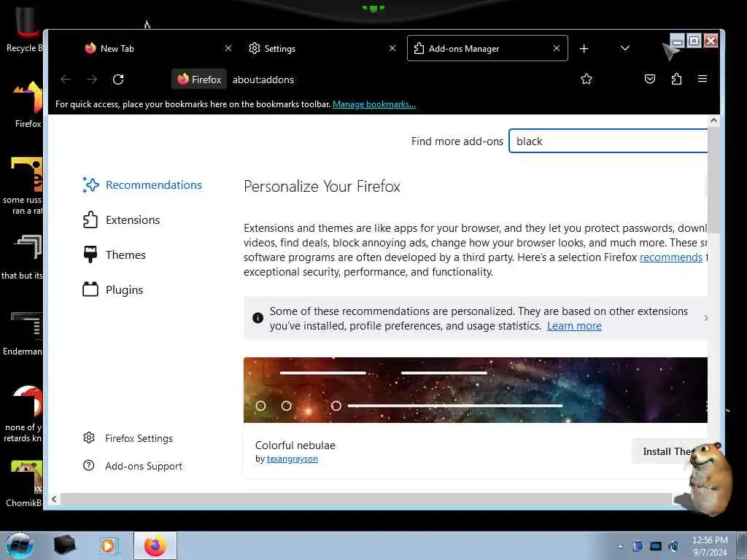Image resolution: width=747 pixels, height=560 pixels.
Task: Open the Firefox hamburger application menu
Action: point(703,79)
